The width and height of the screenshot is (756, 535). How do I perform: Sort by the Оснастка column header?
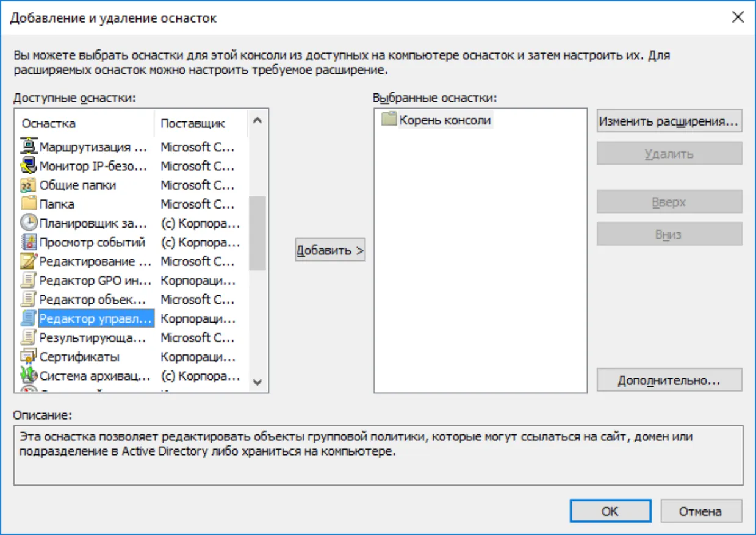pos(85,124)
